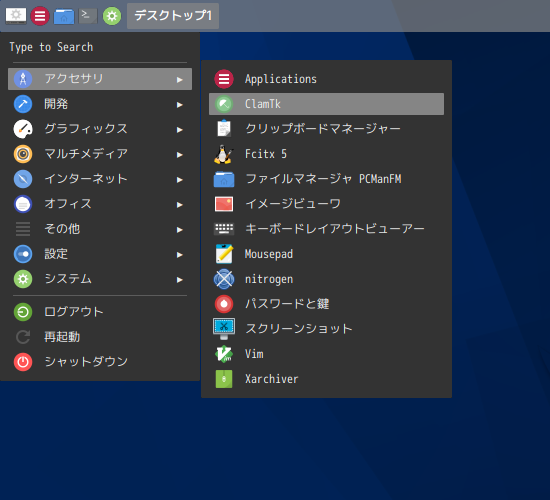550x500 pixels.
Task: Open the その他 category
Action: coord(100,229)
